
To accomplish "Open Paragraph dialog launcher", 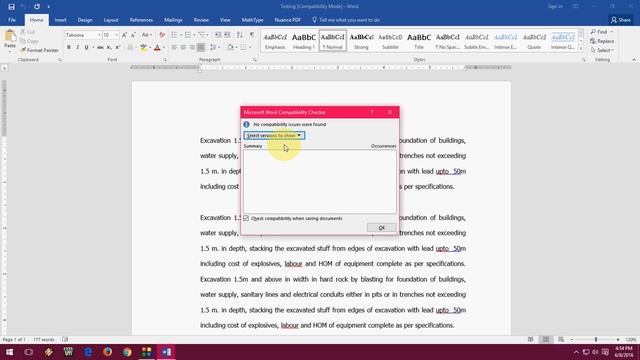I will point(255,60).
